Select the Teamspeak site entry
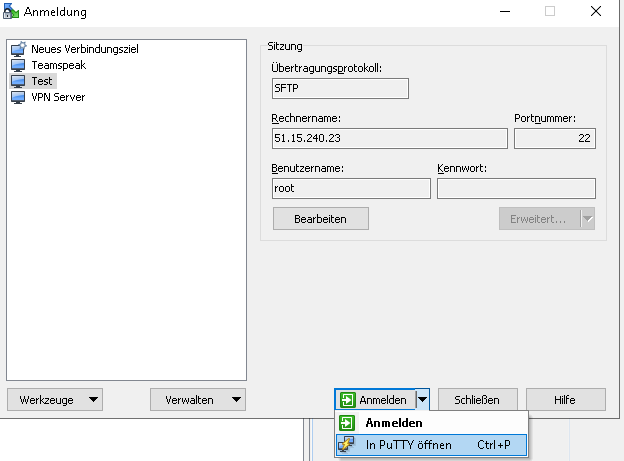 [58, 65]
